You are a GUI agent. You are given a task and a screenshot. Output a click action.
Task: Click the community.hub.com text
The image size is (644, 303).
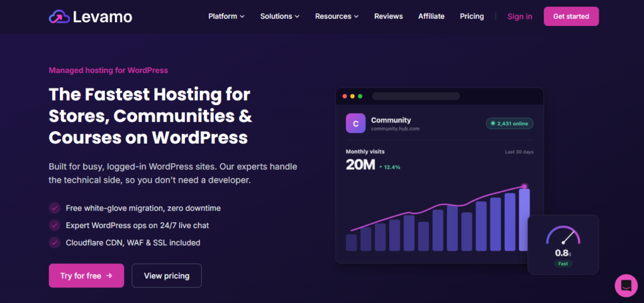click(x=395, y=129)
